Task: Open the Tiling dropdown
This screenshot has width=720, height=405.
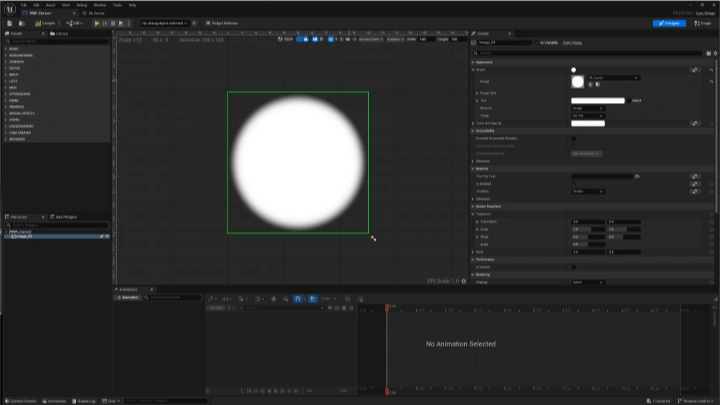Action: [588, 116]
